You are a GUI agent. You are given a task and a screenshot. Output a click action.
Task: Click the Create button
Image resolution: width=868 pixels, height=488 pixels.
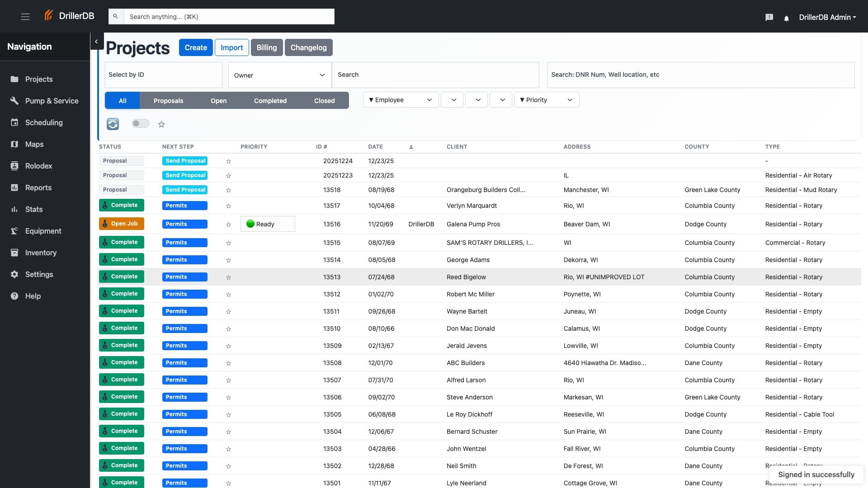(x=196, y=47)
